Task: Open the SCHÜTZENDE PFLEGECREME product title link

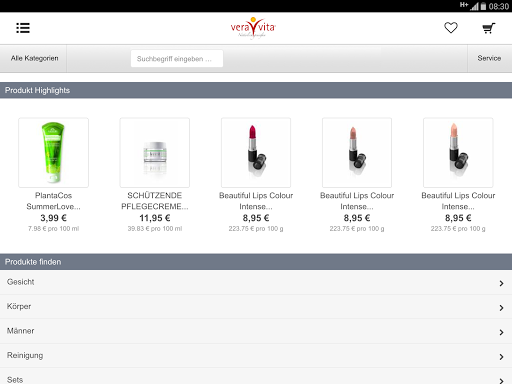Action: (155, 201)
